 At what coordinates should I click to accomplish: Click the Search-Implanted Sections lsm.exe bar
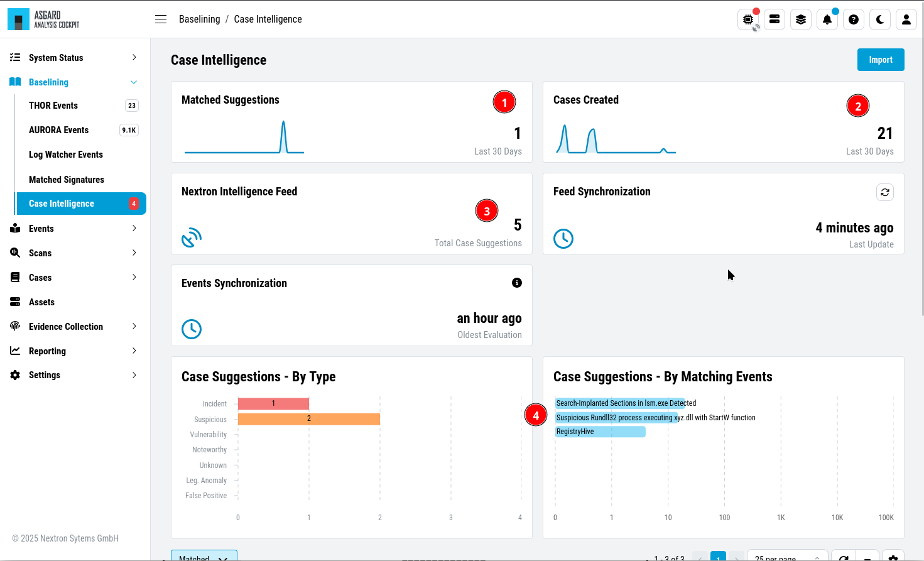tap(620, 403)
